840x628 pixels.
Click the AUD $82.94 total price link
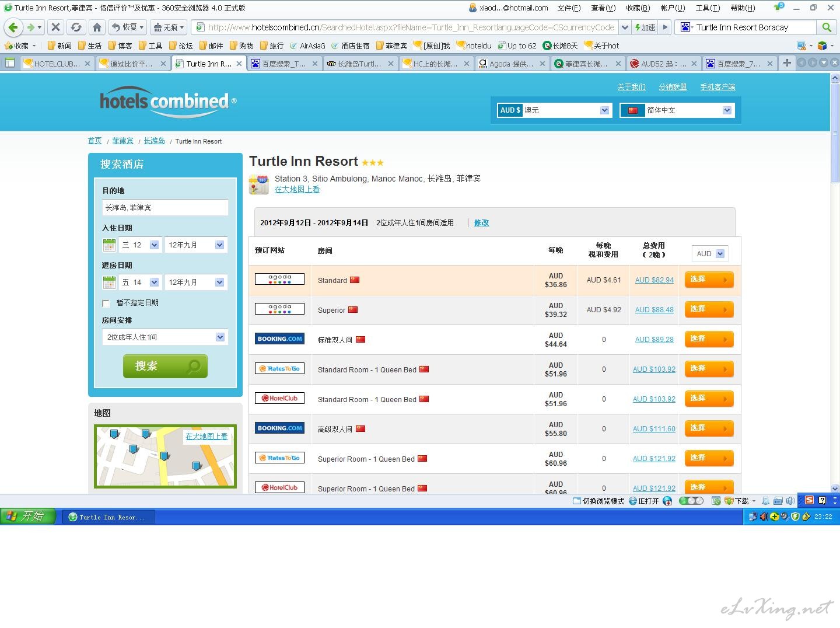coord(654,280)
